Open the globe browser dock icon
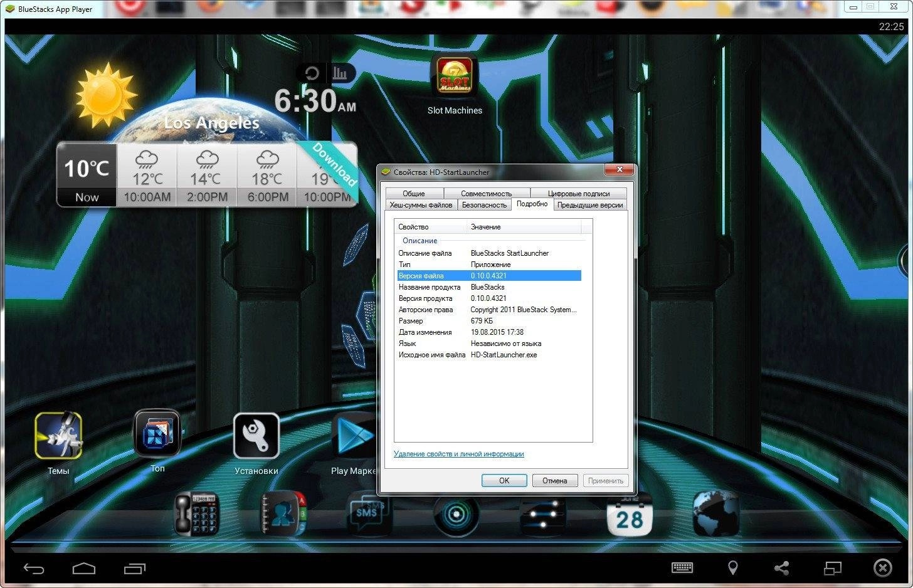 point(717,513)
